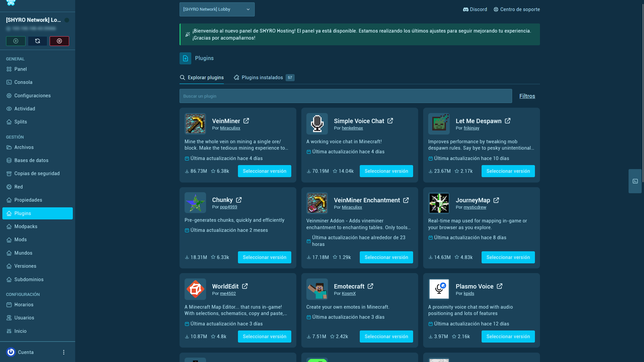Open the Discord link
The width and height of the screenshot is (644, 362).
pos(475,9)
